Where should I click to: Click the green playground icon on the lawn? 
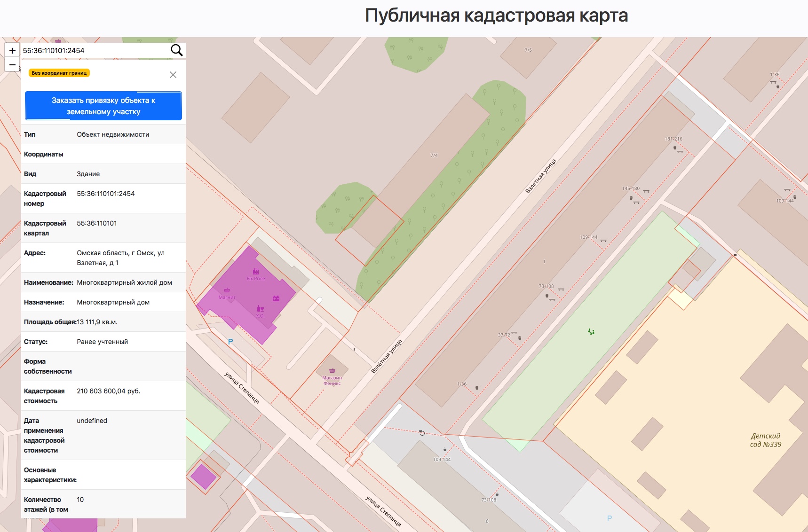point(591,332)
